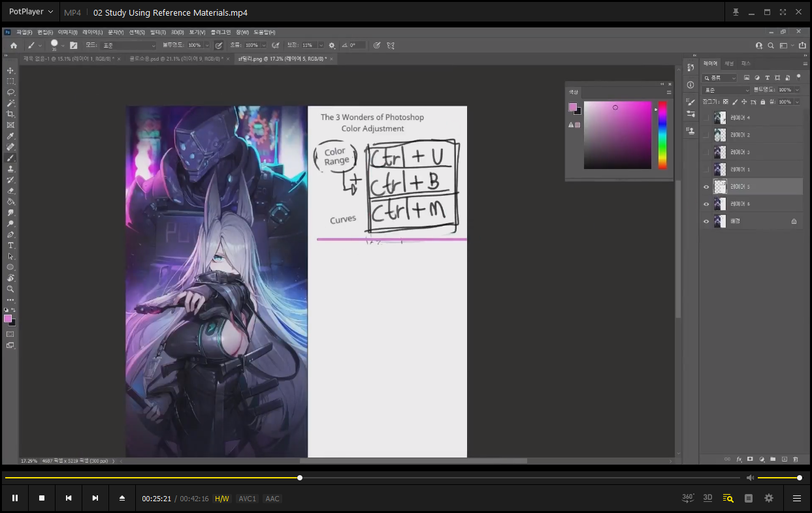Select the Hand tool

tap(10, 278)
